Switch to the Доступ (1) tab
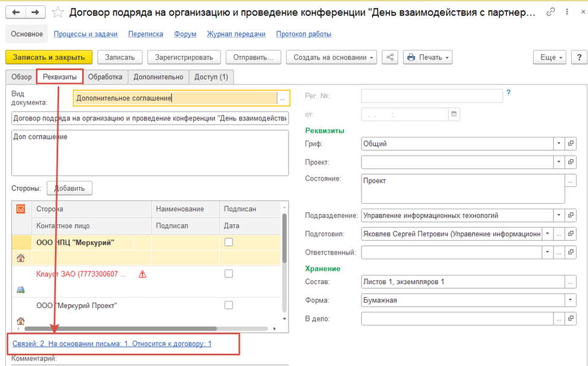Screen dimensions: 588x366 pyautogui.click(x=211, y=77)
